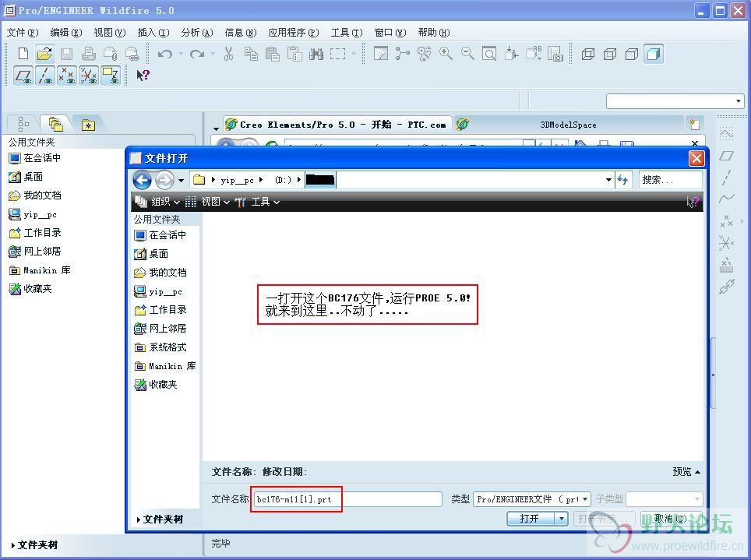This screenshot has height=560, width=751.
Task: Expand the dialog address path dropdown
Action: [x=608, y=180]
